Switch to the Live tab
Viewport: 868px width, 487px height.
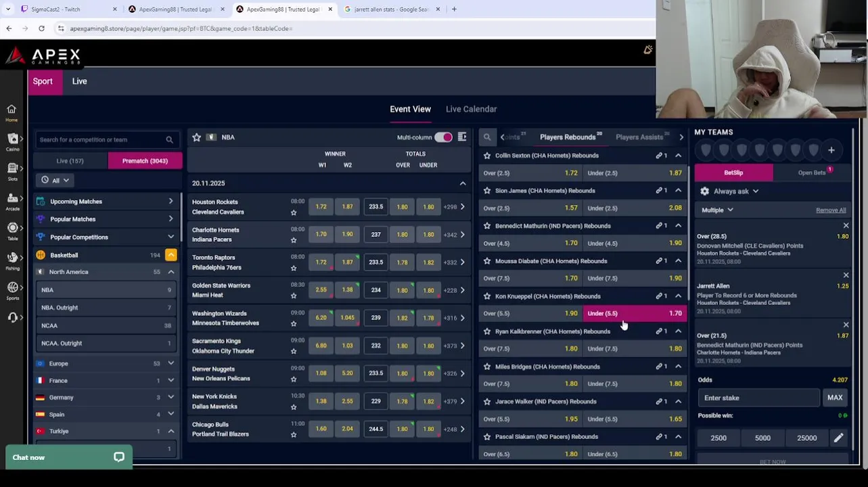[80, 81]
